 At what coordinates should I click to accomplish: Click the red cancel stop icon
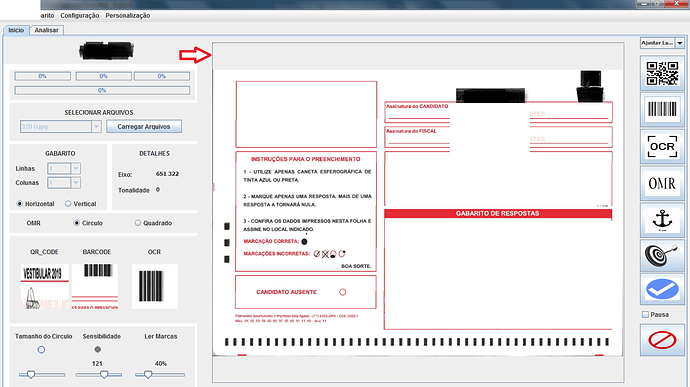click(662, 340)
